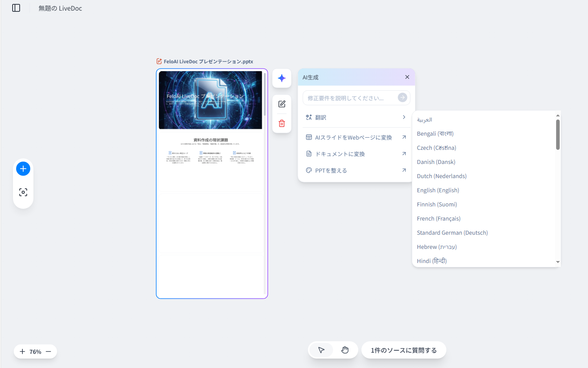Click 1件のソースに質問する button
The width and height of the screenshot is (588, 368).
click(404, 350)
